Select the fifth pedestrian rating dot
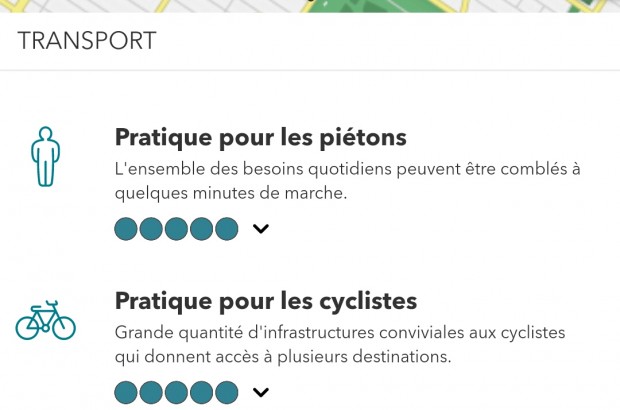 (x=226, y=229)
